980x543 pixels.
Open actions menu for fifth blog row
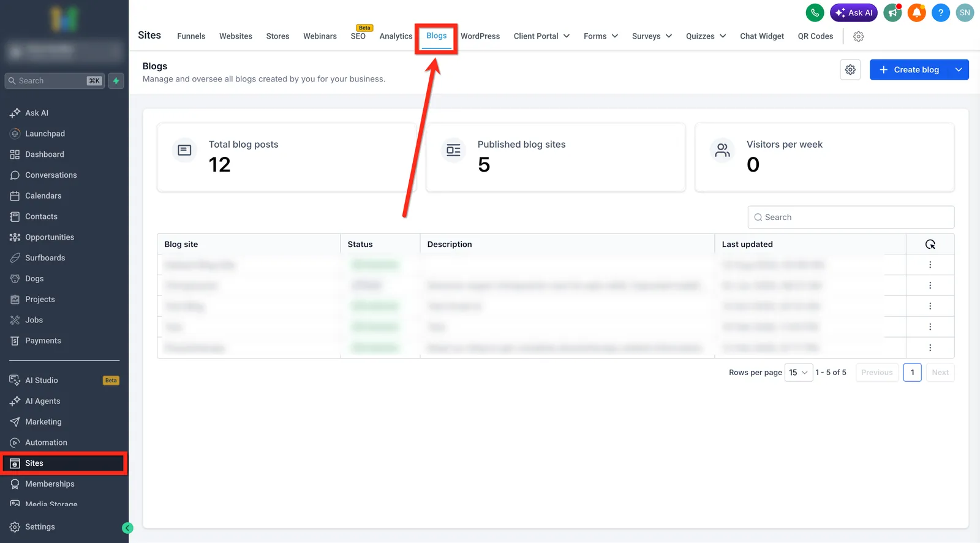(930, 347)
